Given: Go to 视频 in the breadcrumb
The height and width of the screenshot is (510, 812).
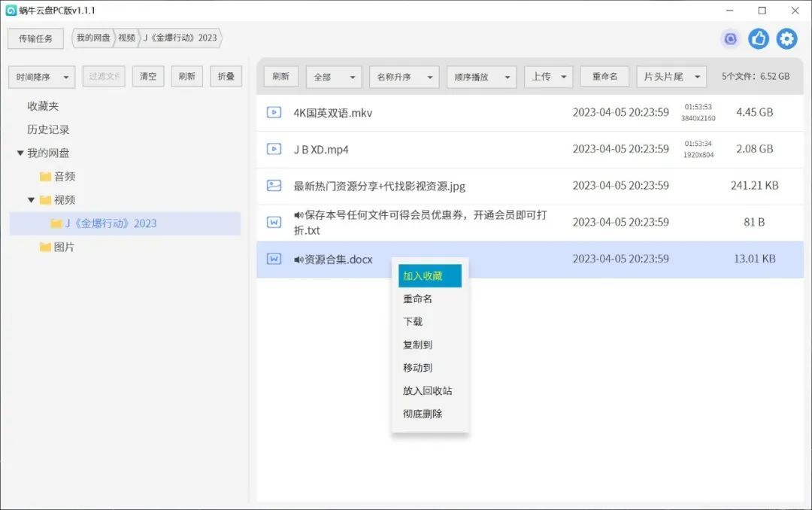Looking at the screenshot, I should coord(126,38).
